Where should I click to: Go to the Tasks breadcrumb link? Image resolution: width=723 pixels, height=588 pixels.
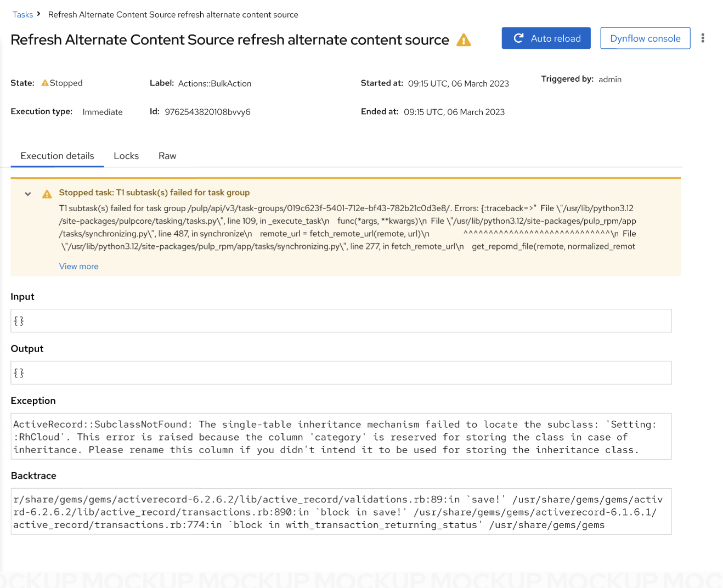coord(22,15)
